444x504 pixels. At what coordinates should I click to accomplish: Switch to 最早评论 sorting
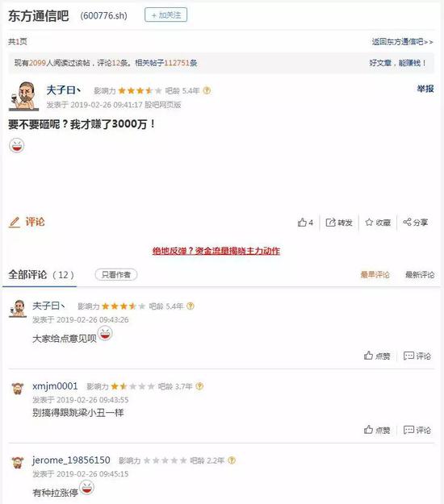click(x=375, y=274)
